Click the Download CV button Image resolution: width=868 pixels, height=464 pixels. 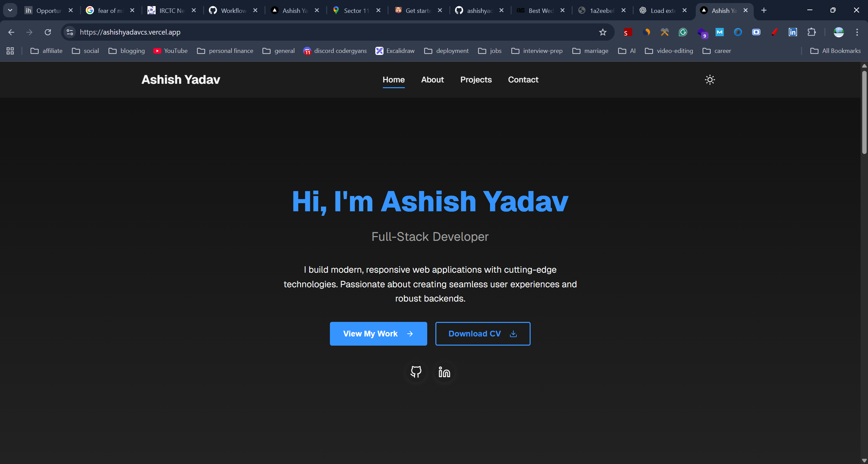tap(482, 333)
